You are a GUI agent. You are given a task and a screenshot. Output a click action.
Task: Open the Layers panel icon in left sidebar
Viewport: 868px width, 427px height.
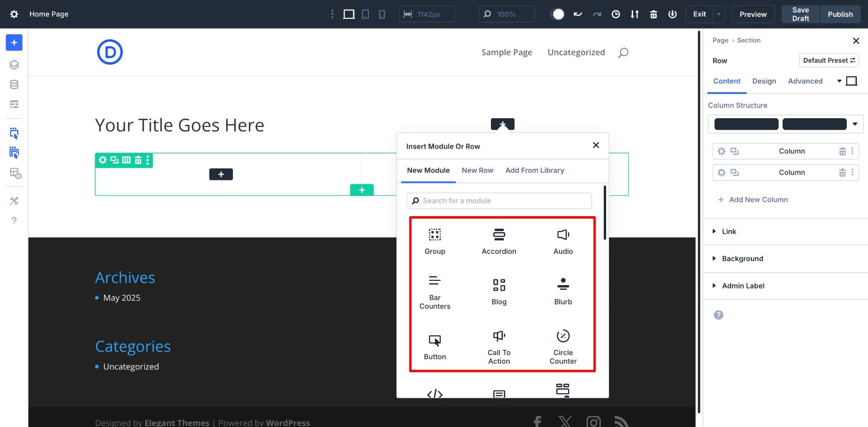coord(14,65)
